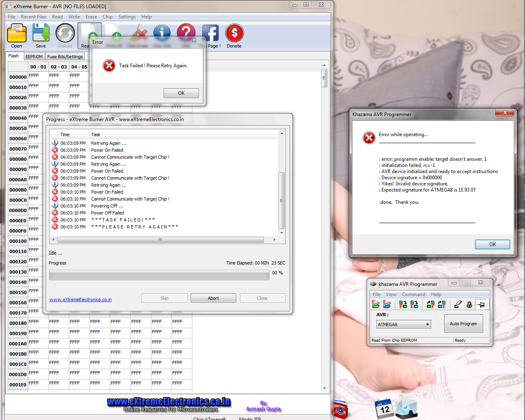Click the eraser Chip Erase icon in khazama
This screenshot has height=420, width=525.
(458, 304)
